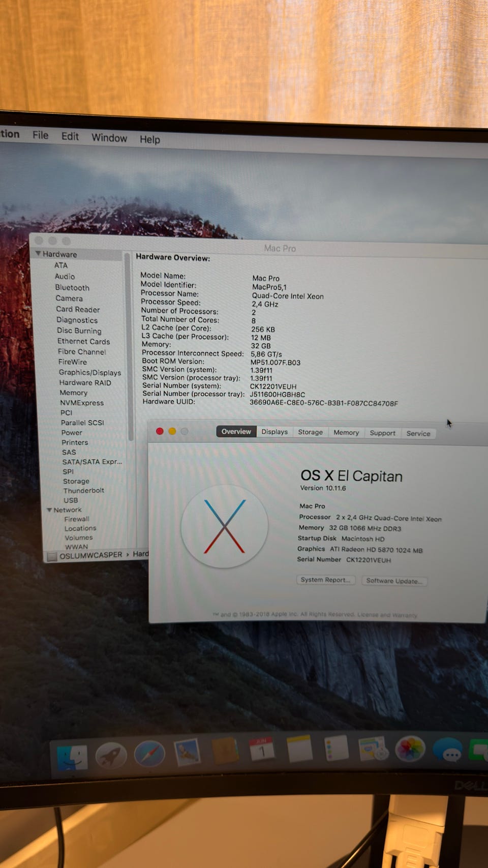Select USB in the sidebar

[71, 500]
